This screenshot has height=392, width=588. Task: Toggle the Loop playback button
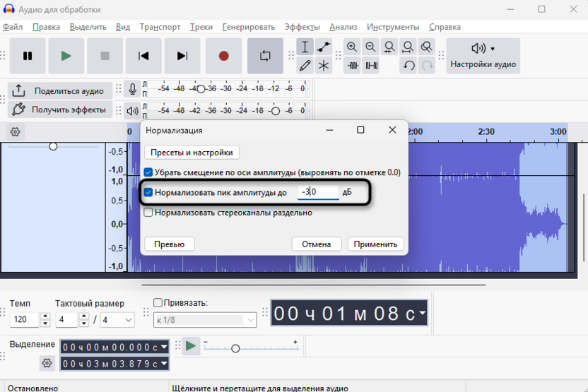point(265,56)
